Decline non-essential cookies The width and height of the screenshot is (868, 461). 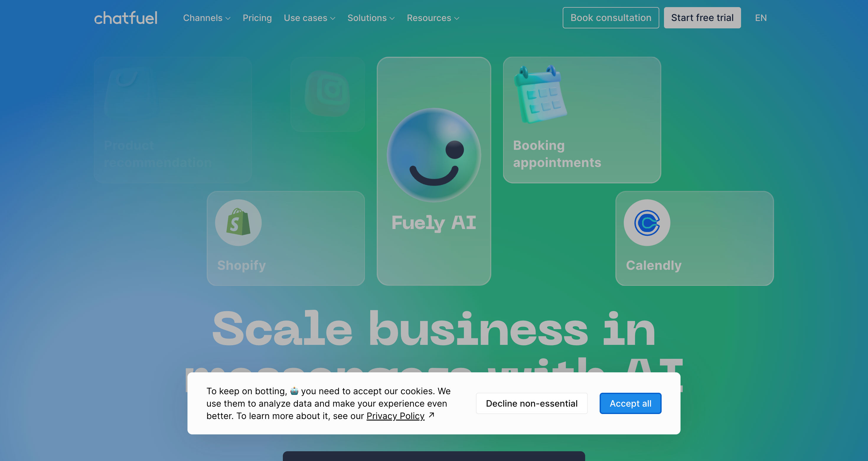pos(531,403)
